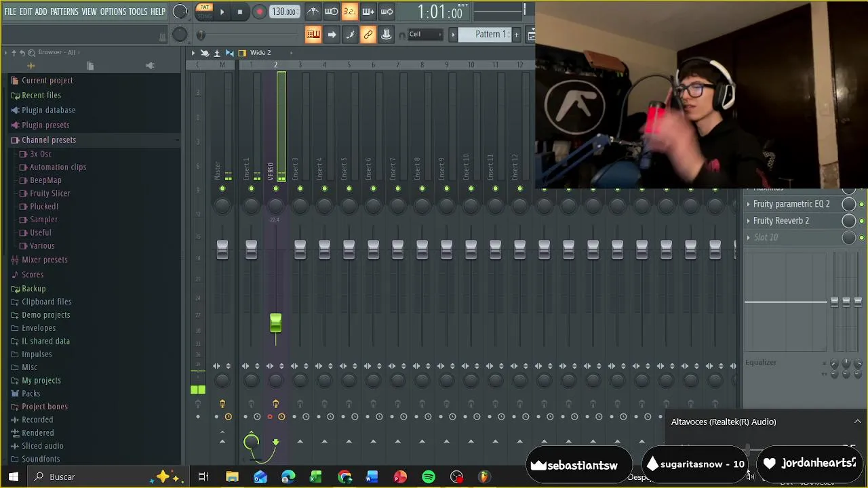
Task: Click the mixer yellow square icon
Action: [x=242, y=53]
